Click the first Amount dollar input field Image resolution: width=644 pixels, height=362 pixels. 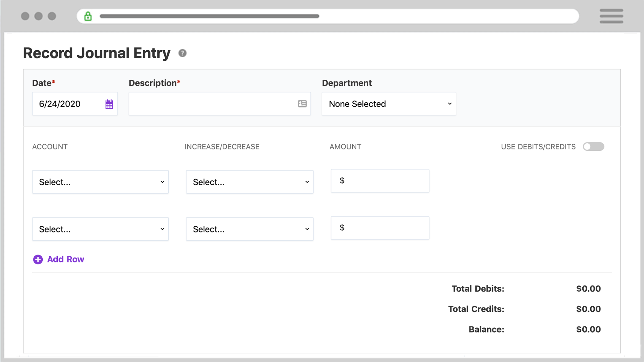(x=380, y=181)
